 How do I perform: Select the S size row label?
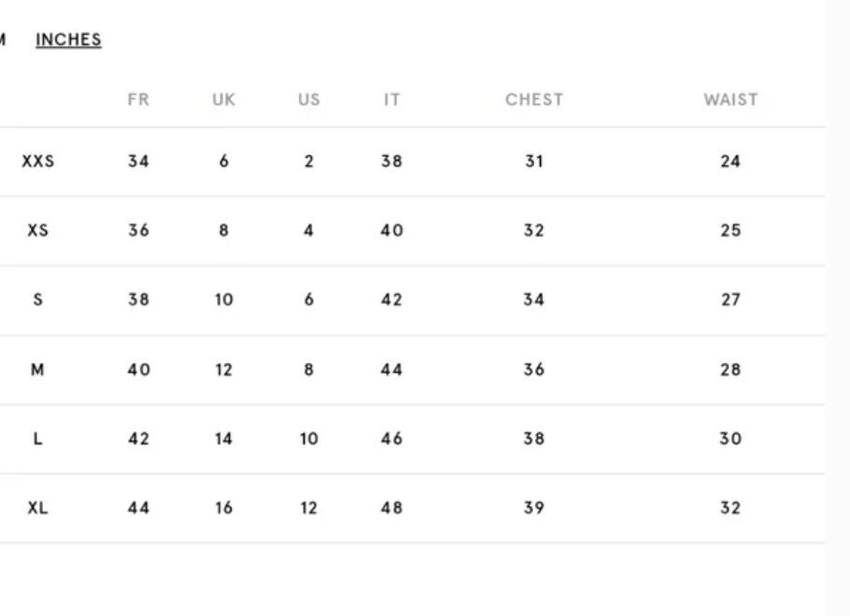click(x=38, y=300)
